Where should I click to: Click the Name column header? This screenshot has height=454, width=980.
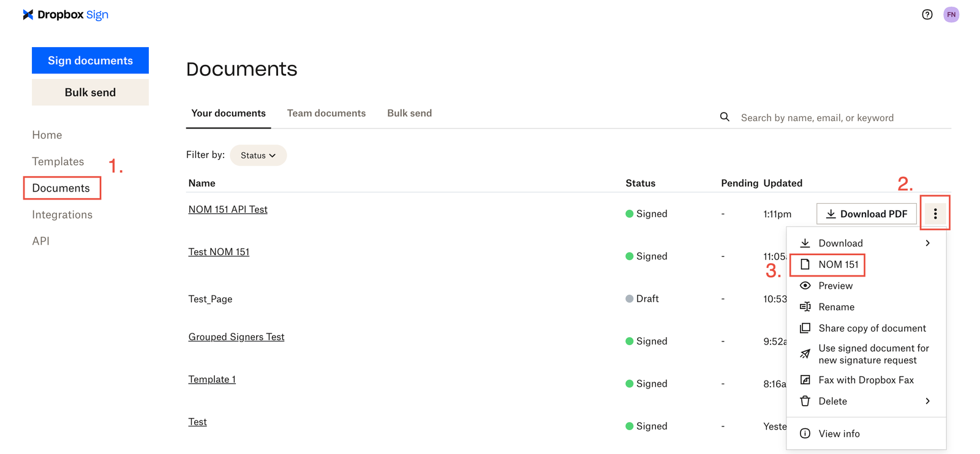coord(202,183)
